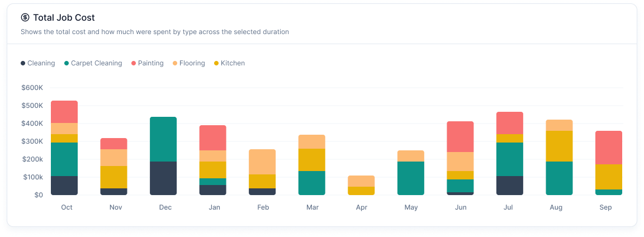Screen dimensions: 644x237
Task: Toggle the Carpet Cleaning legend series
Action: coord(97,63)
